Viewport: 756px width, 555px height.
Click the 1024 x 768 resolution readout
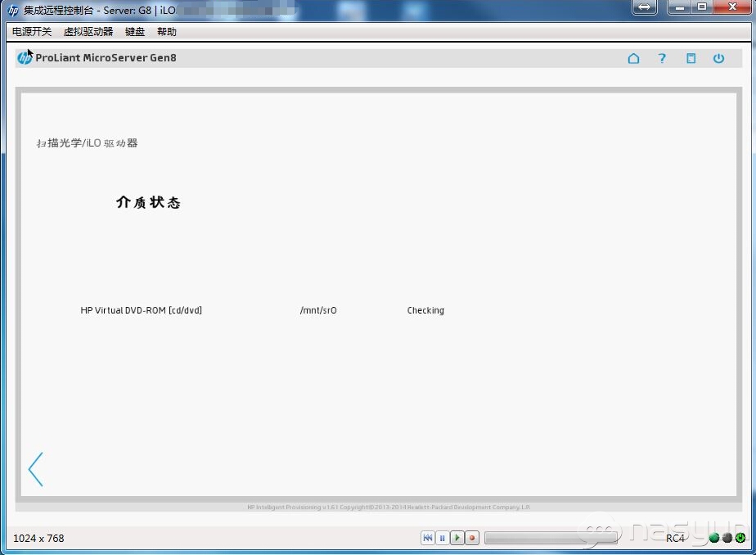38,538
